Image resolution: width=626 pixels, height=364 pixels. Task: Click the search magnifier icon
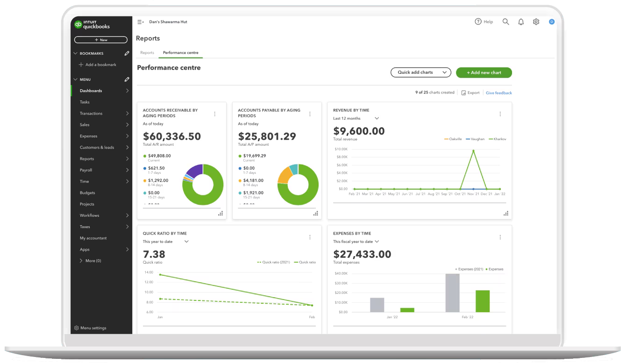click(505, 22)
